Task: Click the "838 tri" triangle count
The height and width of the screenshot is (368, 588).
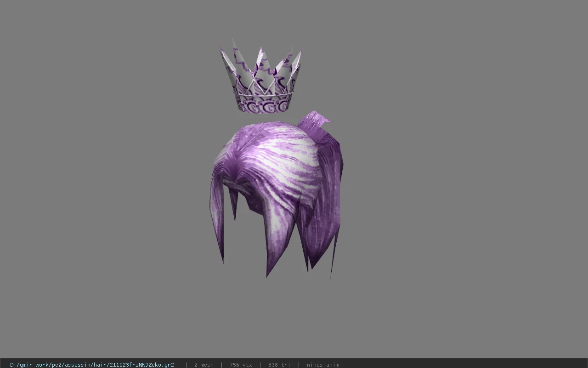Action: tap(279, 365)
